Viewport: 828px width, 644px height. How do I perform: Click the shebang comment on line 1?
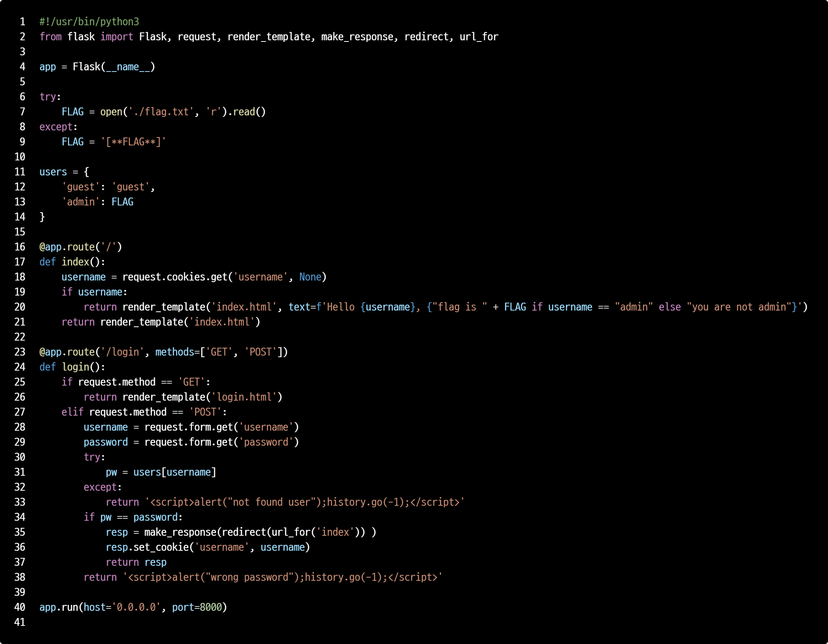pos(89,22)
